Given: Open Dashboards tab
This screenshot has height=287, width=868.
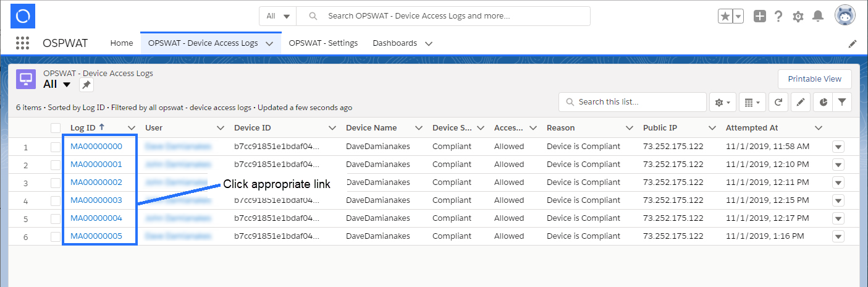Looking at the screenshot, I should (x=395, y=43).
